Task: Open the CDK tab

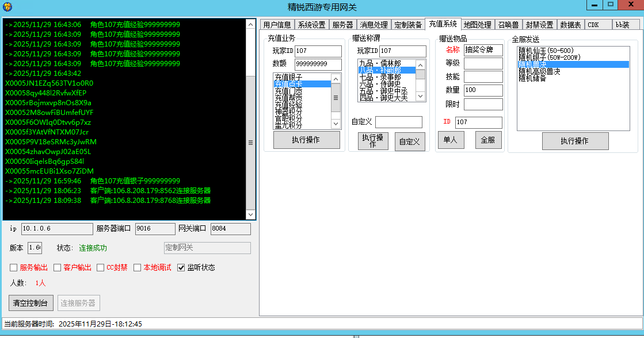Action: pyautogui.click(x=593, y=25)
